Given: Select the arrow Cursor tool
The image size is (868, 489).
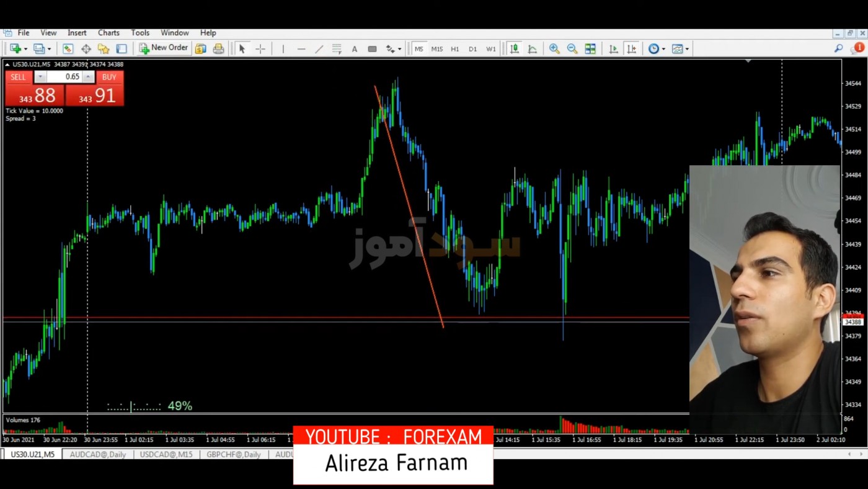Looking at the screenshot, I should [x=242, y=48].
